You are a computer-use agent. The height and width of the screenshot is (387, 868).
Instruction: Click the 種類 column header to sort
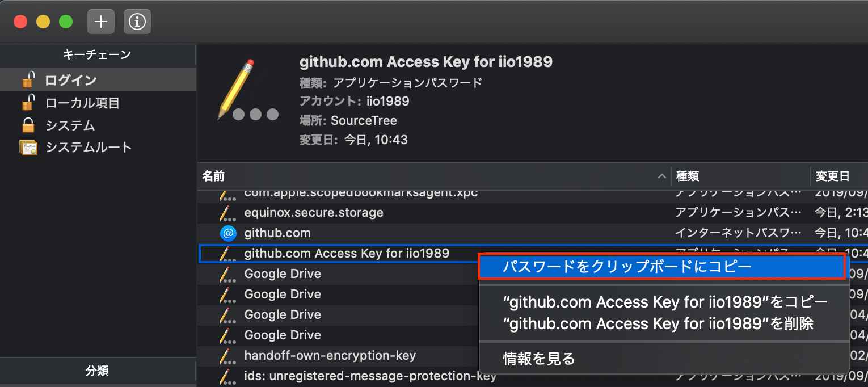[687, 176]
